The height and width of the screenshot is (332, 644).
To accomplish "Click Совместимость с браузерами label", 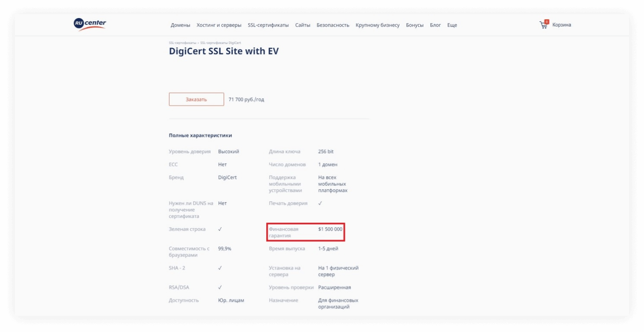I will [x=189, y=252].
